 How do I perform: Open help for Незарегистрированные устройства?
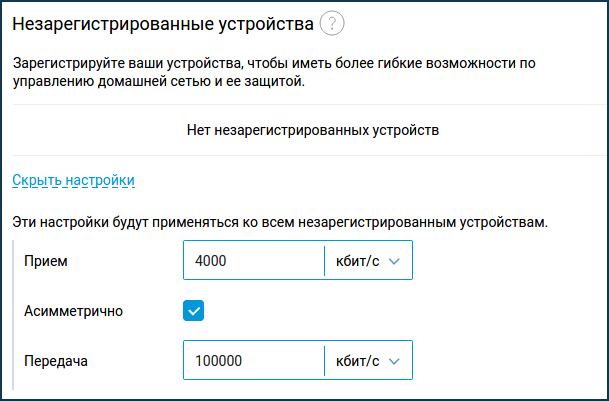point(332,24)
